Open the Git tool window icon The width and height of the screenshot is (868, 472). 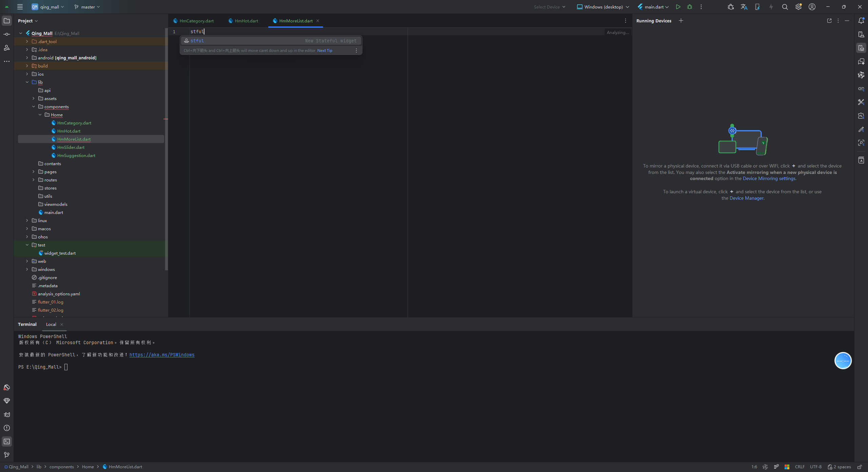[x=7, y=455]
